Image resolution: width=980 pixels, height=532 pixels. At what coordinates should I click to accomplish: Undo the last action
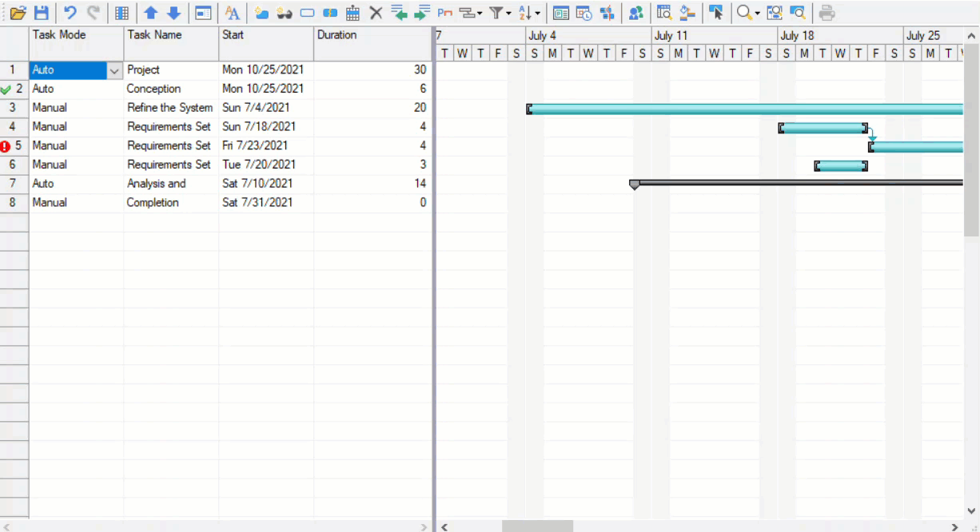pyautogui.click(x=70, y=13)
